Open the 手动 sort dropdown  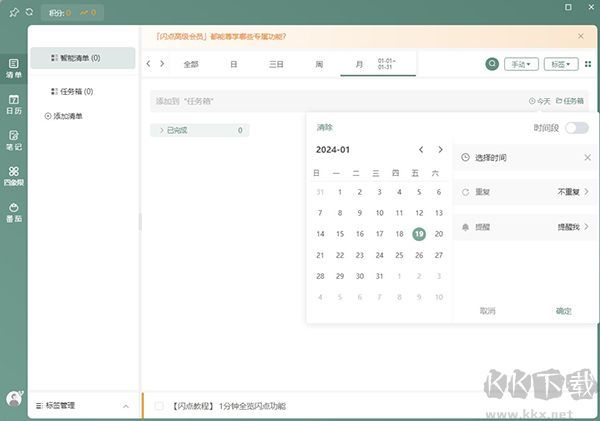[521, 64]
